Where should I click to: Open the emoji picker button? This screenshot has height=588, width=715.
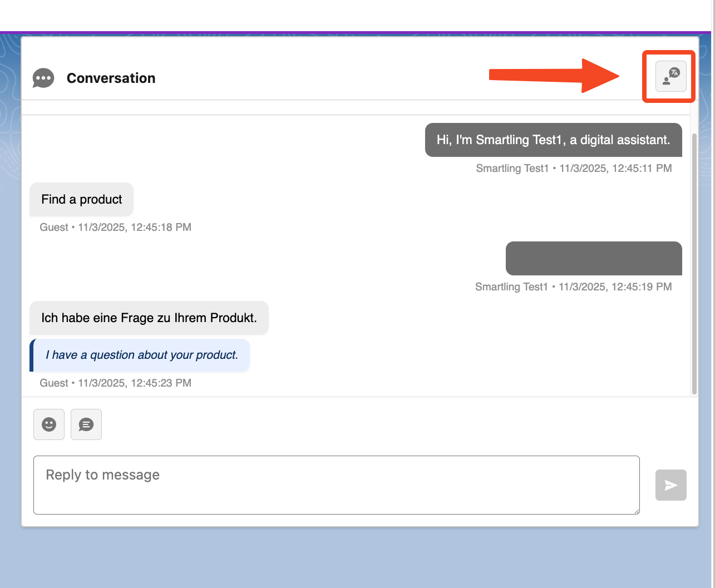click(49, 424)
